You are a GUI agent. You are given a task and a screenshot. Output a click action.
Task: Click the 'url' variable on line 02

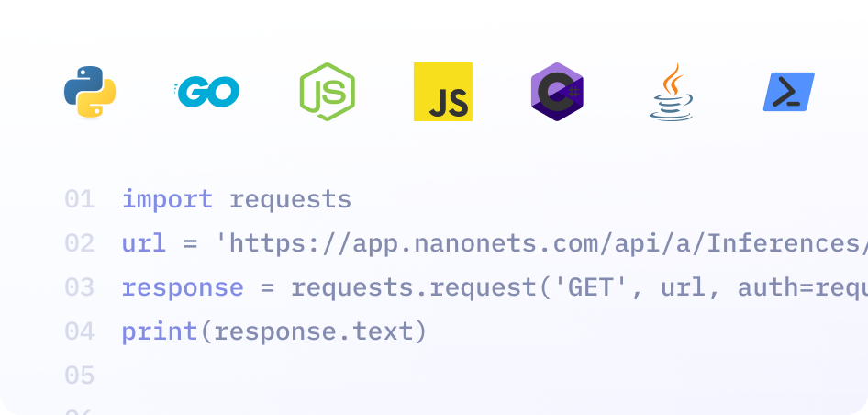144,243
